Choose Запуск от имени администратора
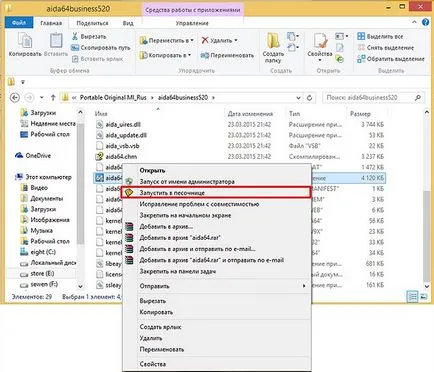 (x=217, y=182)
